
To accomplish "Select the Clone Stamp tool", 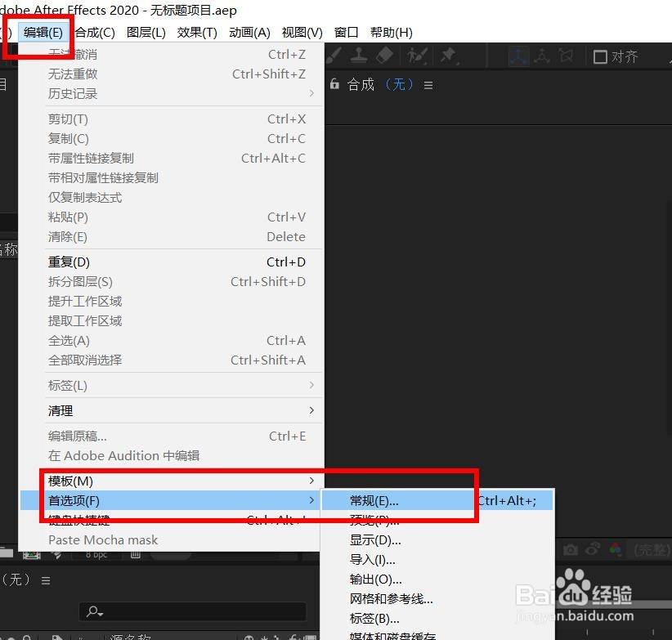I will (x=360, y=56).
